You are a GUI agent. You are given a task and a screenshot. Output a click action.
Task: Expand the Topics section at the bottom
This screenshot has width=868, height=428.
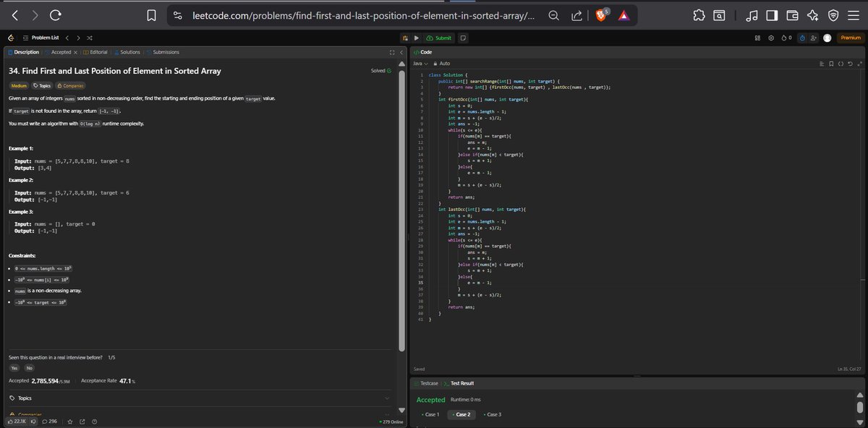pyautogui.click(x=200, y=398)
